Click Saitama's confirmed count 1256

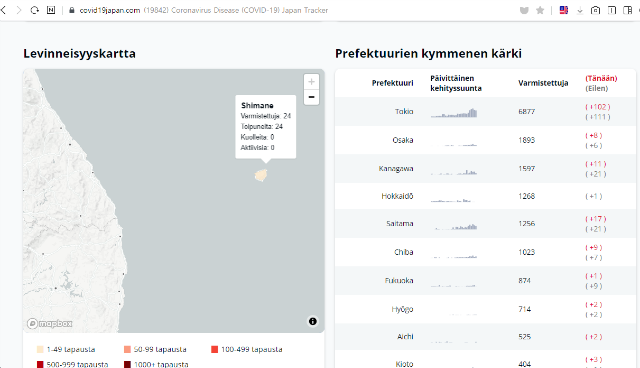pos(527,224)
